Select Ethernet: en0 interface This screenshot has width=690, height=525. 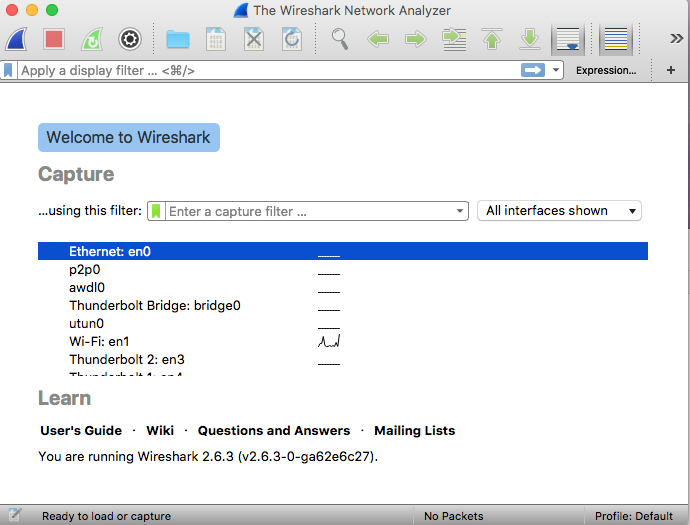click(343, 251)
